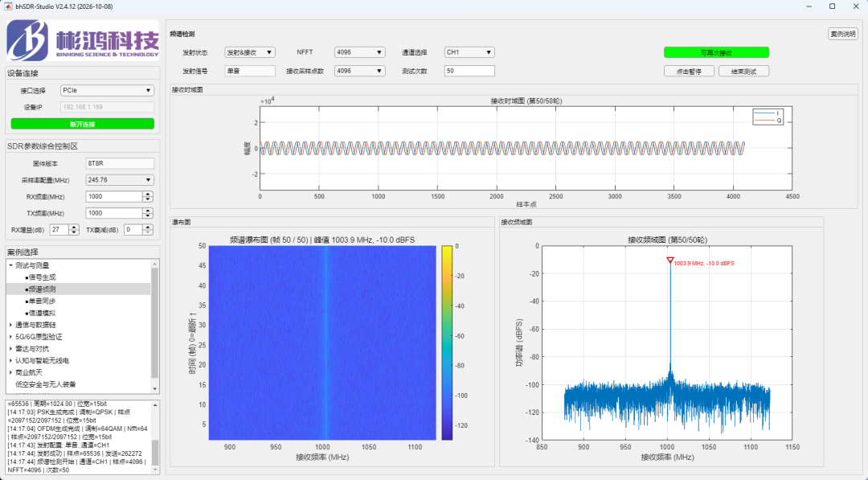The image size is (868, 480).
Task: Click the green 可再次接收 status indicator
Action: (716, 52)
